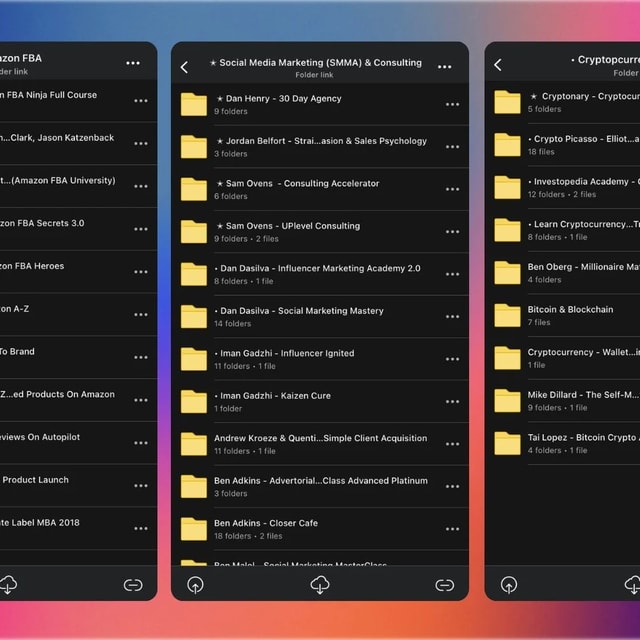Viewport: 640px width, 640px height.
Task: Open Dan Henry 30 Day Agency folder icon
Action: (194, 104)
